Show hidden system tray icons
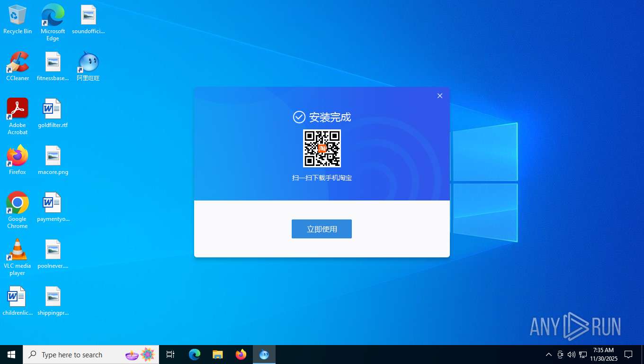The image size is (644, 364). (549, 355)
